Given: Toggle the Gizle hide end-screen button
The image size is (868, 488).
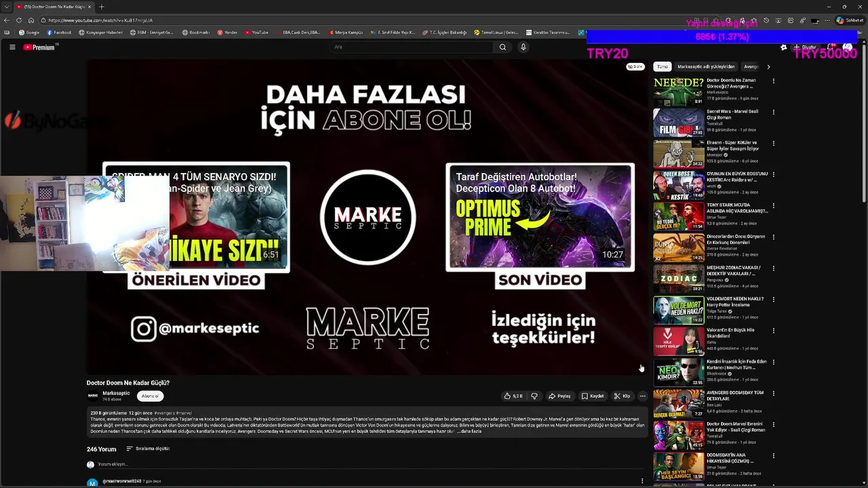Looking at the screenshot, I should (635, 66).
